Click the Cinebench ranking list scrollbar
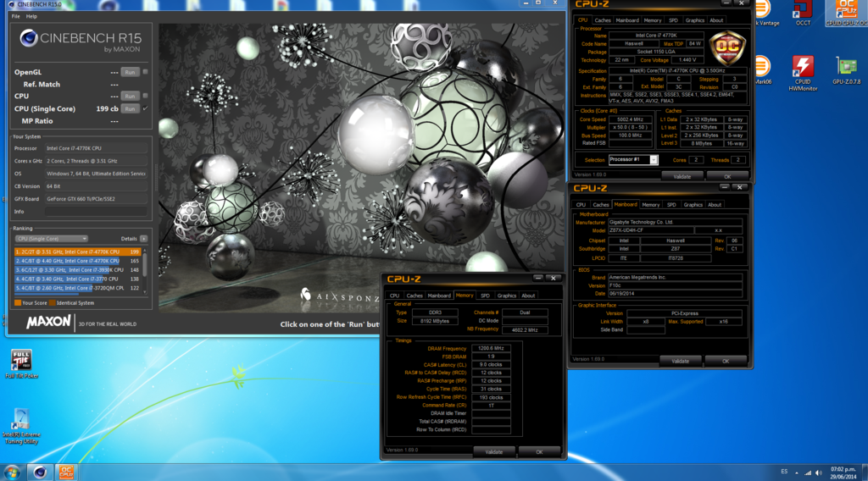Viewport: 868px width, 481px height. tap(144, 271)
